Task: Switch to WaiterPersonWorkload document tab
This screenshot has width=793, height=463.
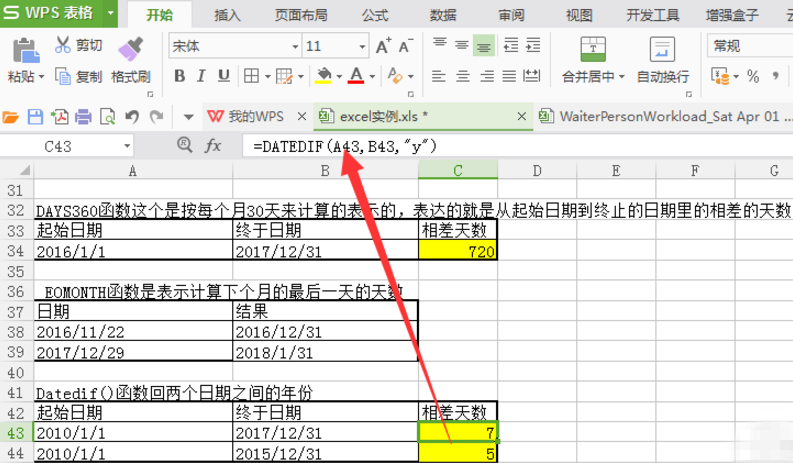Action: (x=664, y=116)
